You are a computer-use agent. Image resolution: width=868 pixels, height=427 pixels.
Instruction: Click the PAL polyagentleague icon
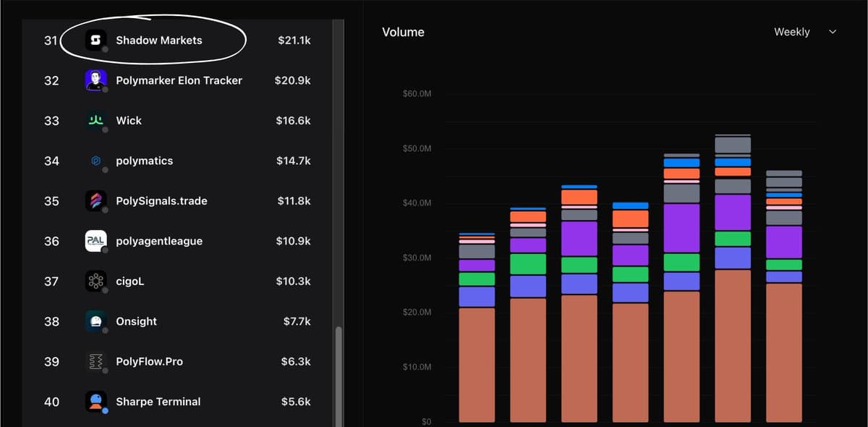pos(96,241)
